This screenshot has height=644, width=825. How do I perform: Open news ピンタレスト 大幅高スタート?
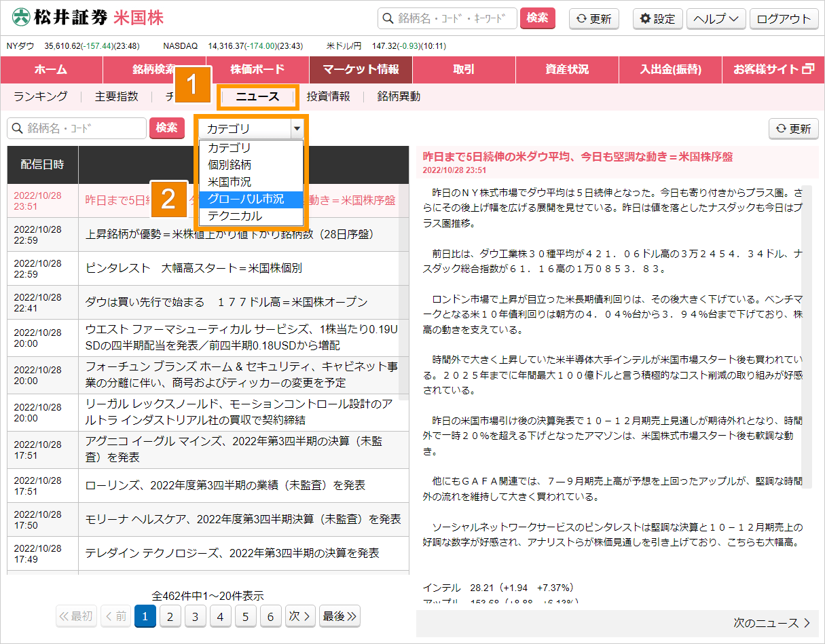pos(194,268)
